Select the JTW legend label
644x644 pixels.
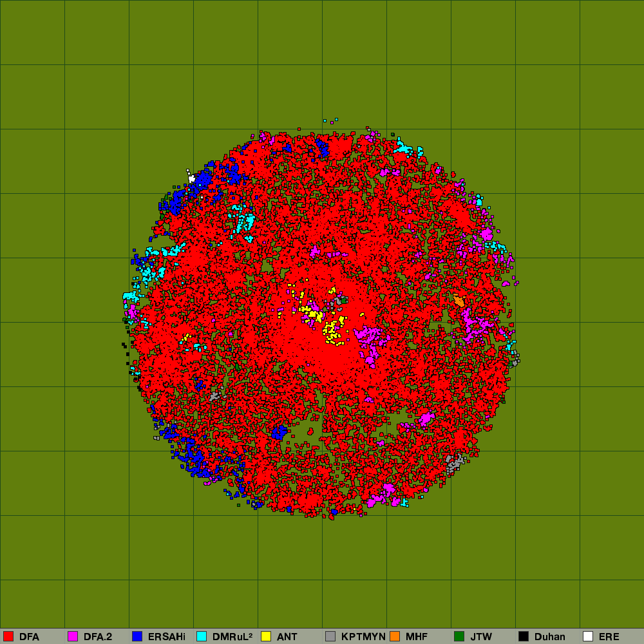(481, 637)
